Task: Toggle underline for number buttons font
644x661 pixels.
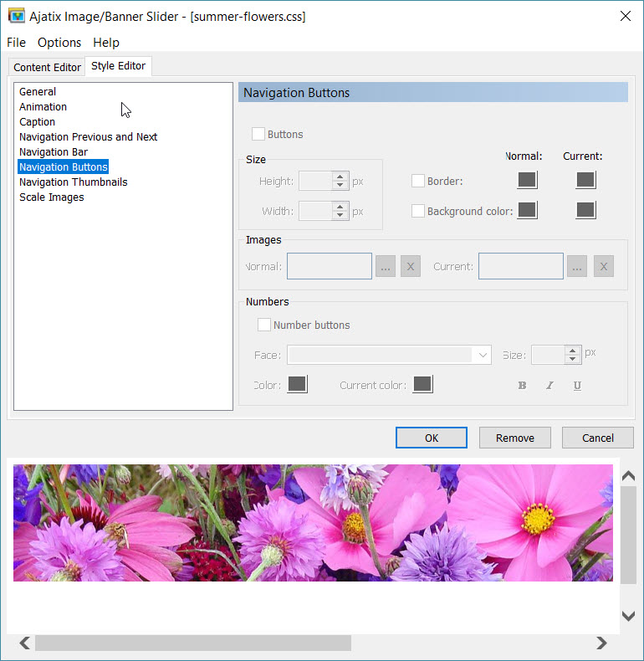Action: pyautogui.click(x=577, y=385)
